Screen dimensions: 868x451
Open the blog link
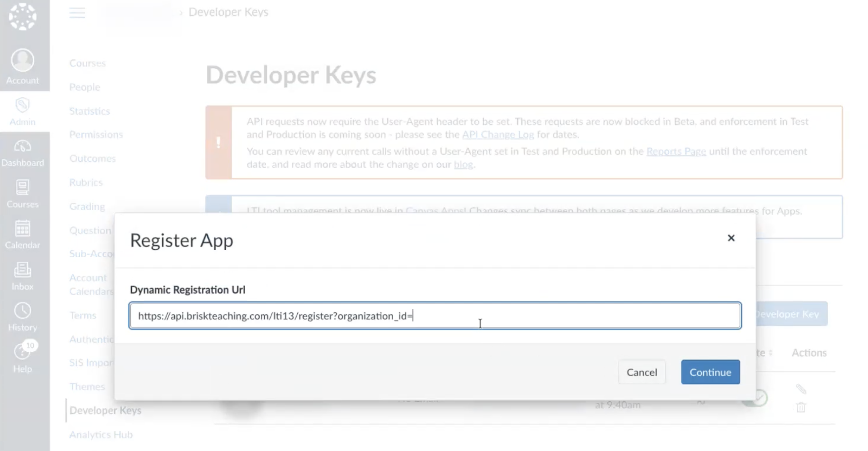(x=463, y=164)
